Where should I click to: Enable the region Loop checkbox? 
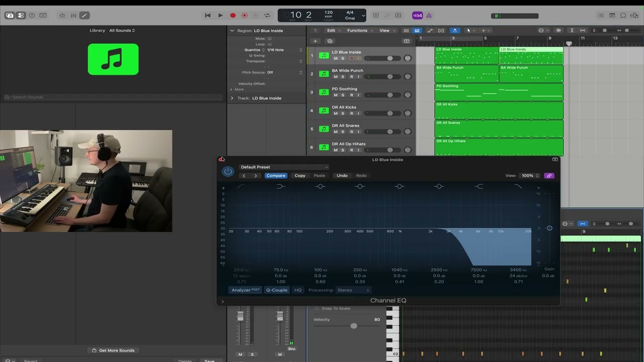pos(270,44)
